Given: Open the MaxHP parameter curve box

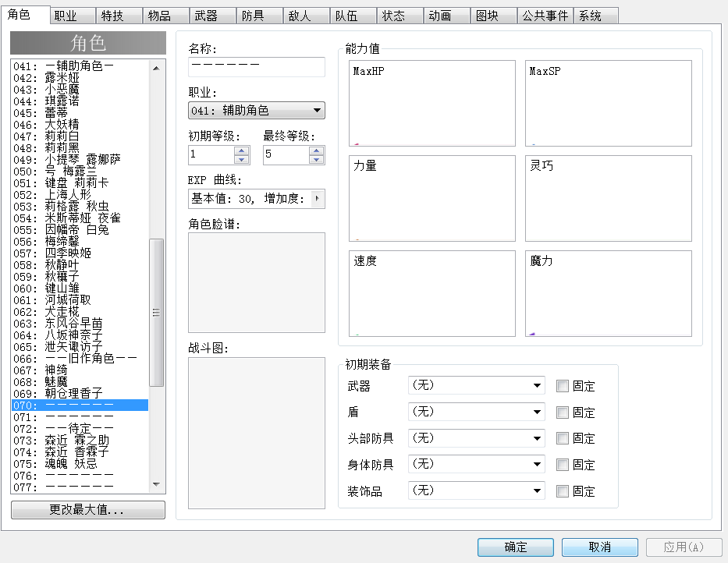Looking at the screenshot, I should (x=432, y=103).
